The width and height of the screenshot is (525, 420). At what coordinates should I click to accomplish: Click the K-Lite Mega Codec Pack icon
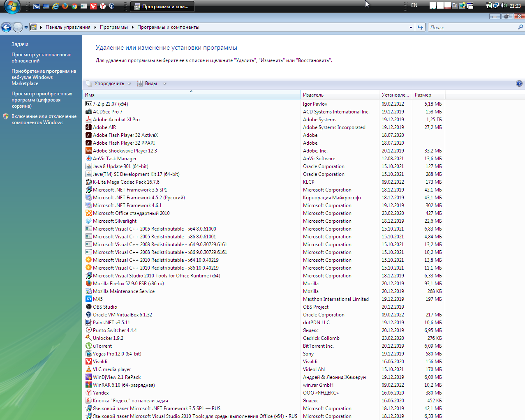coord(88,182)
